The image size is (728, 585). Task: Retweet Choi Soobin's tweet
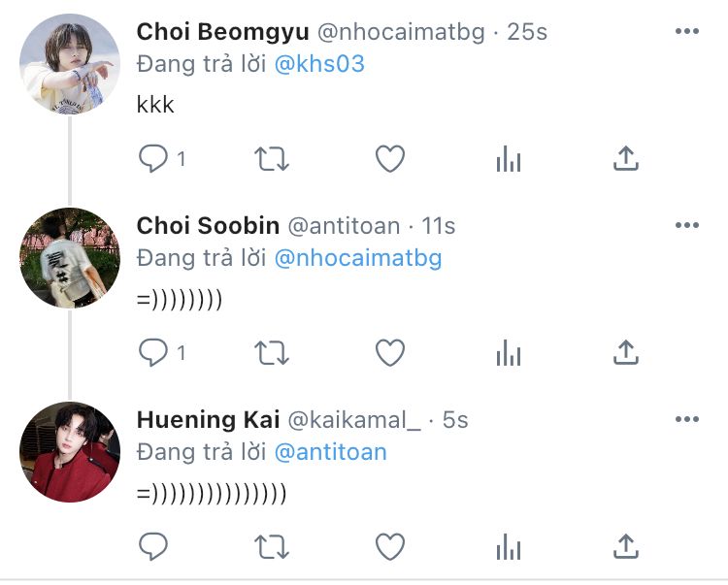[x=272, y=352]
